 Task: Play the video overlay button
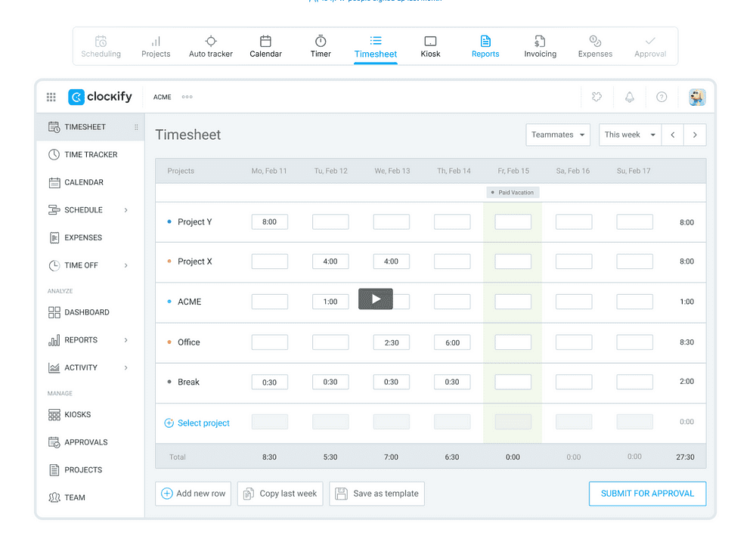click(376, 299)
